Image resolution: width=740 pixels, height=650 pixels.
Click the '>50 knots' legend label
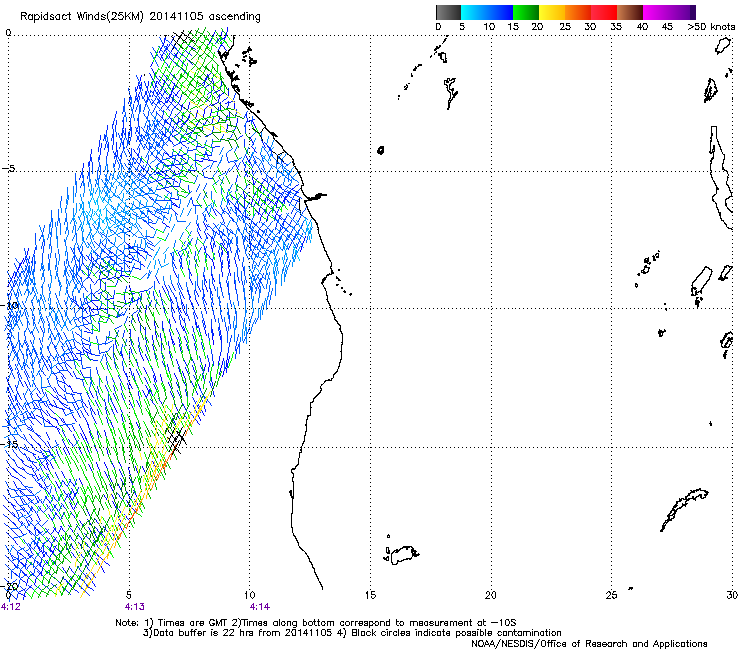coord(711,27)
